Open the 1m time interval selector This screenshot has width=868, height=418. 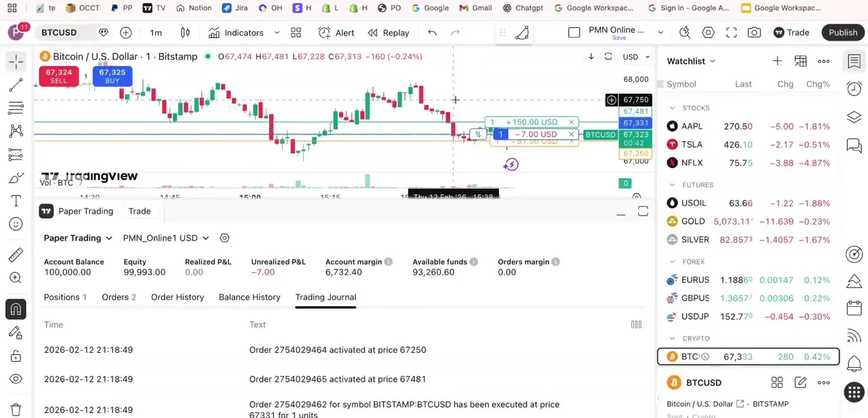(x=156, y=33)
